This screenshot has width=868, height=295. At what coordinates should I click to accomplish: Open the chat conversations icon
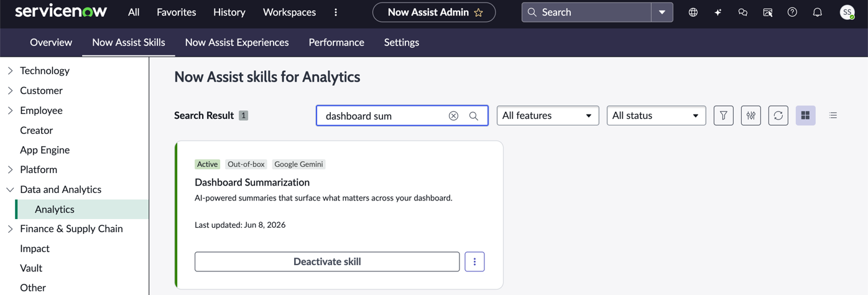tap(742, 12)
